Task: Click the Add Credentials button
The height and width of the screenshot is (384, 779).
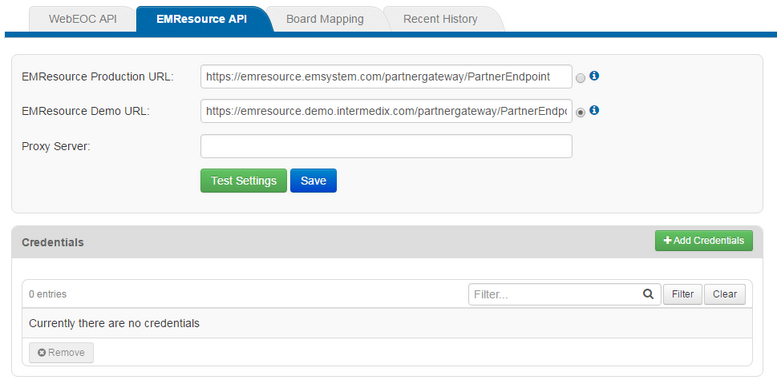Action: [x=703, y=241]
